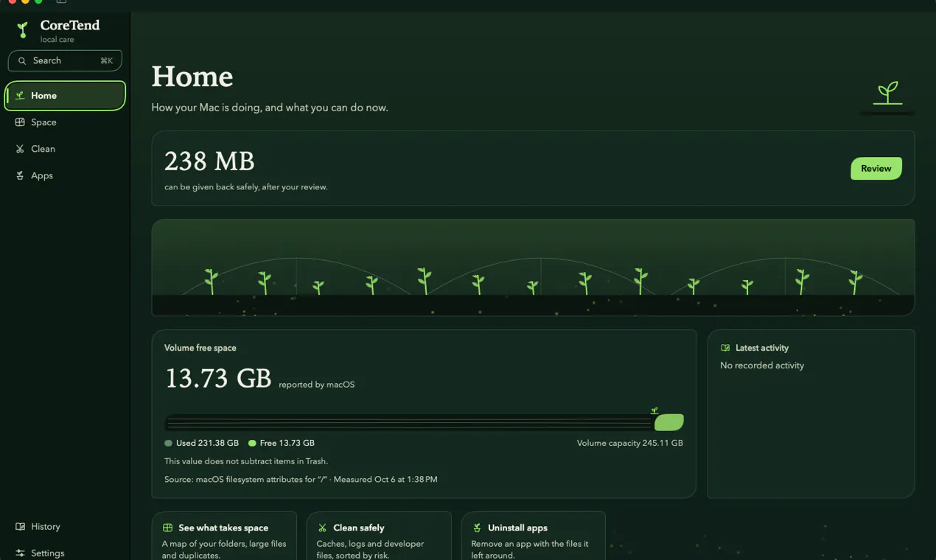Screen dimensions: 936x560
Task: Click the reported by macOS label
Action: tap(317, 385)
